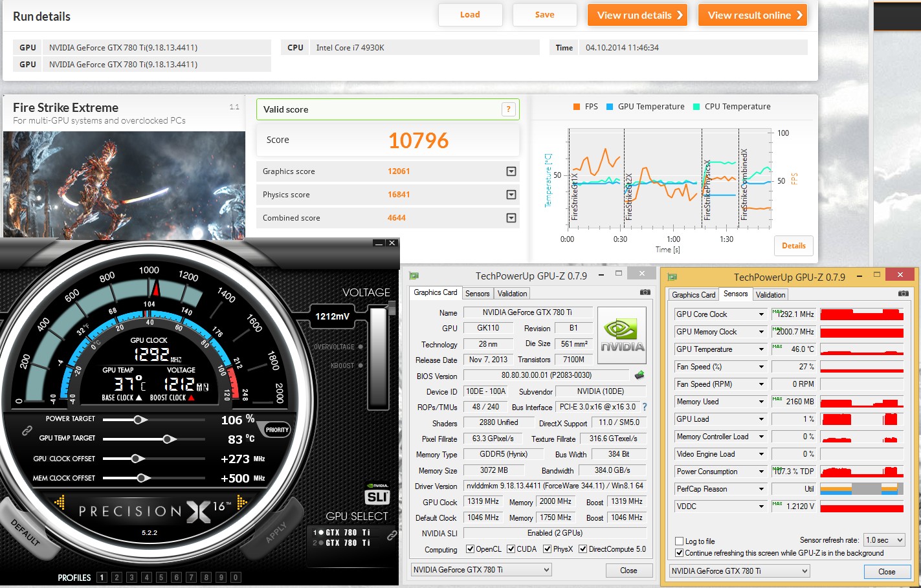Open Validation tab in left GPU-Z window
The height and width of the screenshot is (588, 921).
click(x=513, y=294)
